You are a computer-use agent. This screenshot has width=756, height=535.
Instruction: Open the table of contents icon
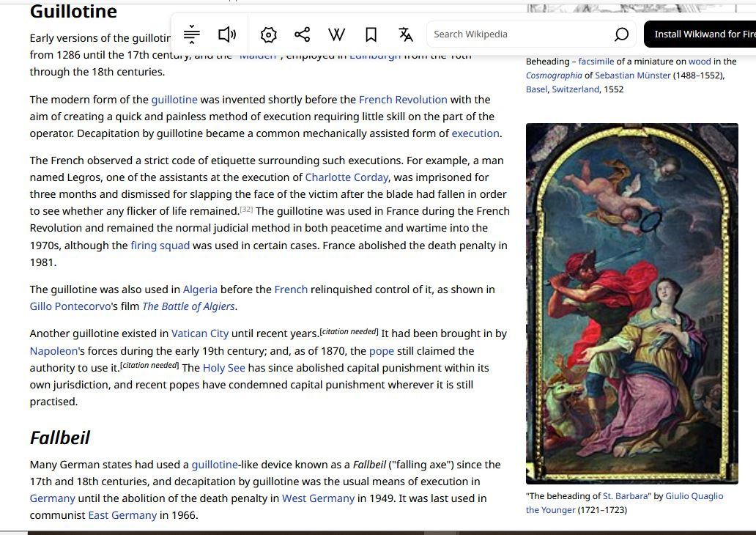click(x=192, y=34)
